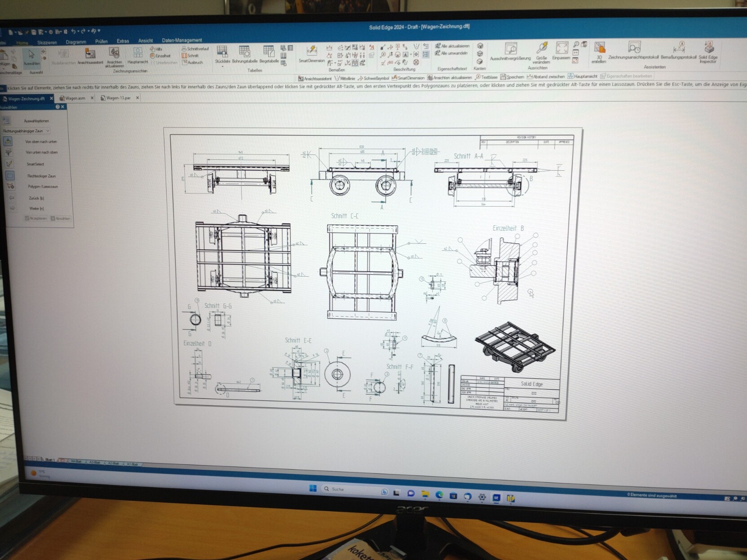
Task: Click Einpassen to fit the view
Action: 561,51
